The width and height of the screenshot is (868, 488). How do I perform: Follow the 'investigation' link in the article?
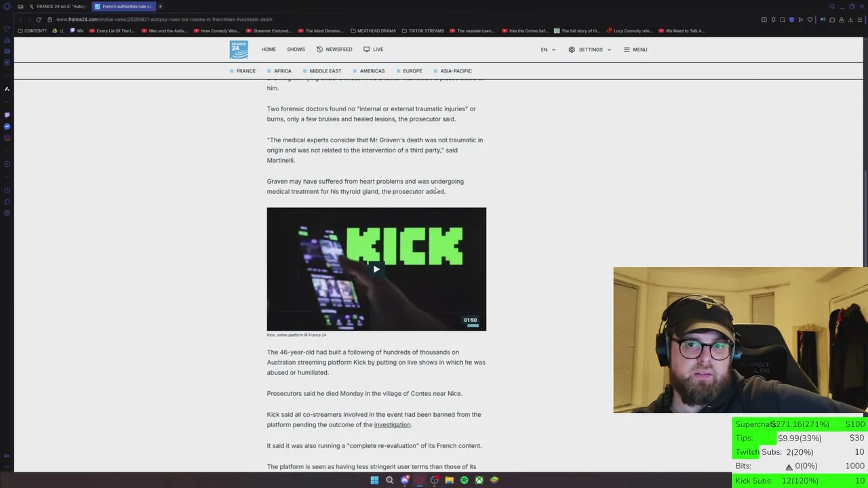point(393,425)
